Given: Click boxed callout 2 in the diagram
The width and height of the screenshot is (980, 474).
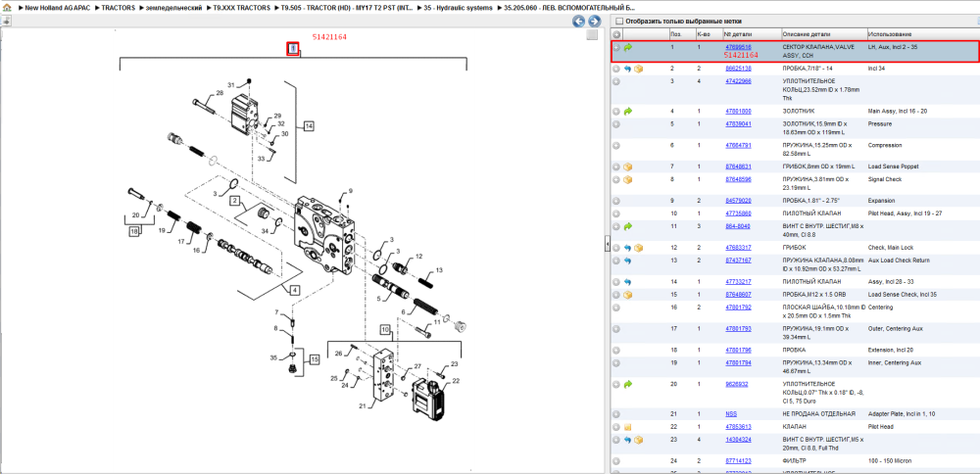Looking at the screenshot, I should click(x=234, y=201).
